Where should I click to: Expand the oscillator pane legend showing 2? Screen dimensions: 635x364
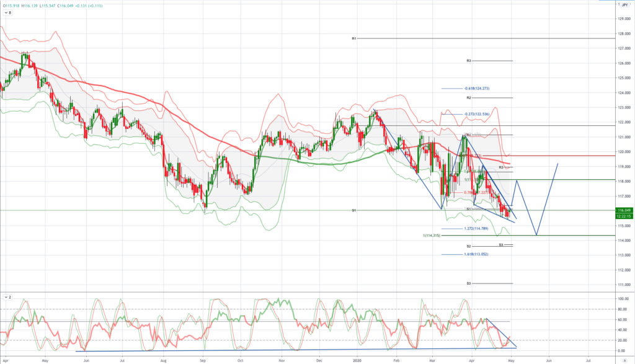tap(8, 298)
